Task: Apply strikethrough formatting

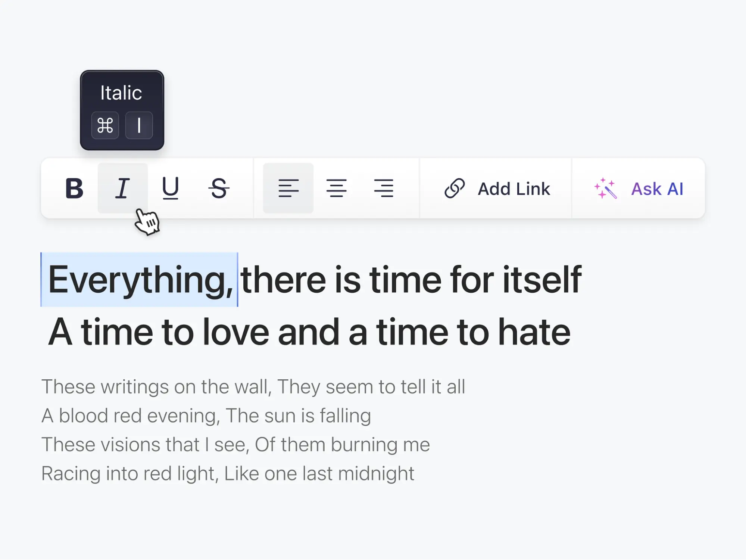Action: pyautogui.click(x=219, y=188)
